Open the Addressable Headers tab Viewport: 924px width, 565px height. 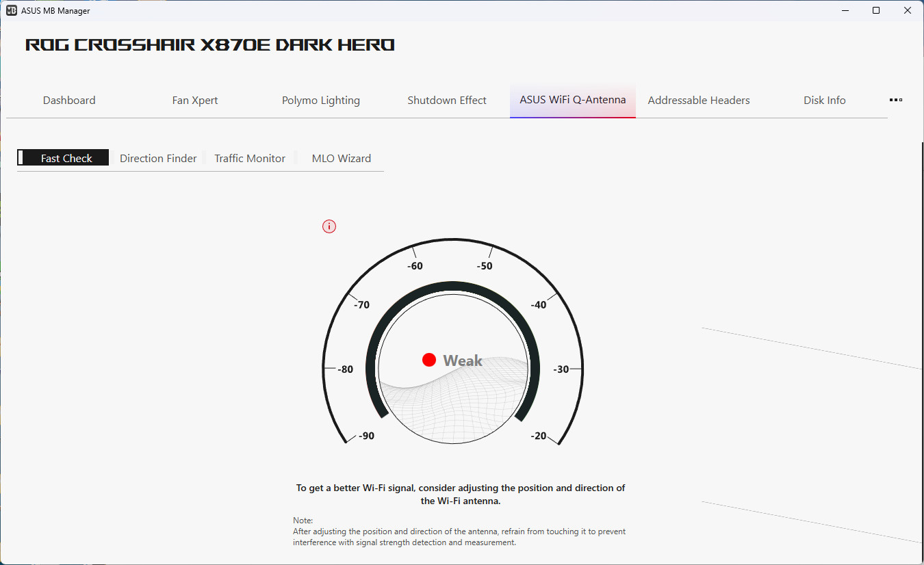click(x=699, y=101)
